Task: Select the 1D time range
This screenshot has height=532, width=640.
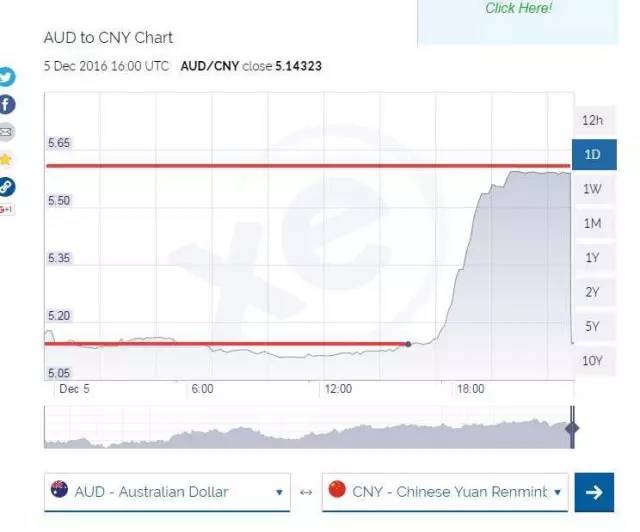Action: click(592, 155)
